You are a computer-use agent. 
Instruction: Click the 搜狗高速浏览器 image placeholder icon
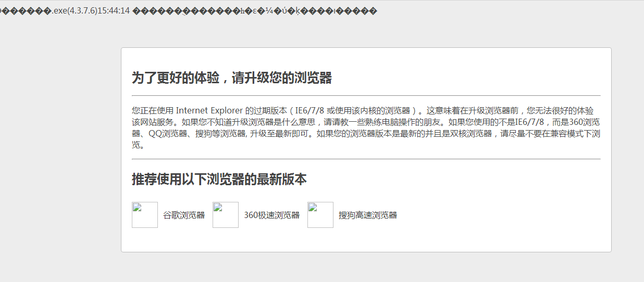pos(320,215)
